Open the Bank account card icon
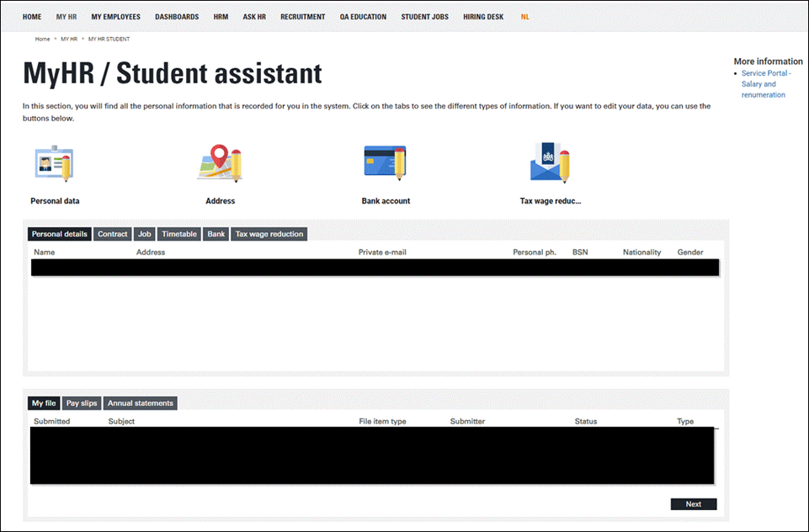 pyautogui.click(x=385, y=162)
